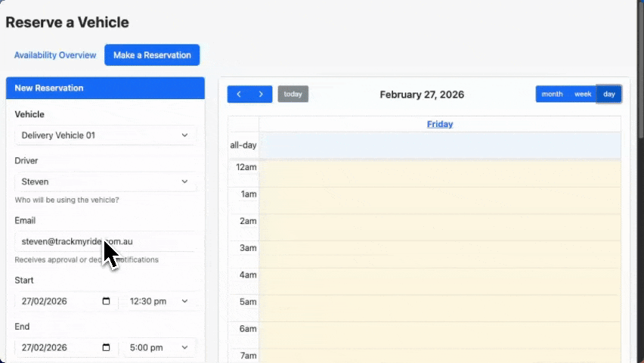Switch calendar to week view
Viewport: 644px width, 363px height.
(583, 95)
